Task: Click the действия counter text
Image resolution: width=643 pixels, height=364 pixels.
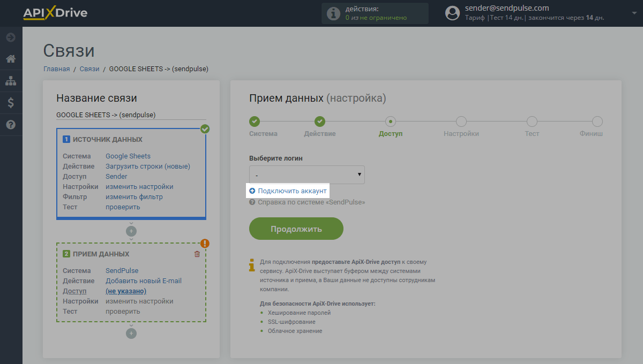Action: pos(376,13)
